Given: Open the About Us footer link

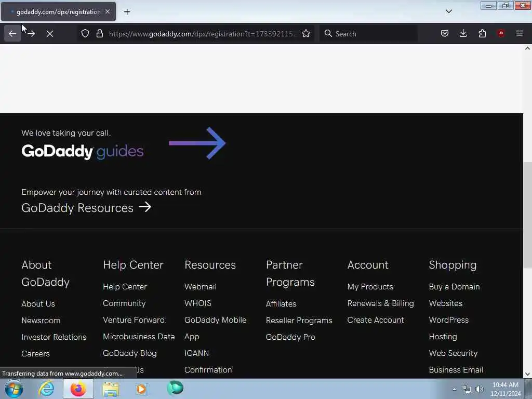Looking at the screenshot, I should tap(38, 303).
